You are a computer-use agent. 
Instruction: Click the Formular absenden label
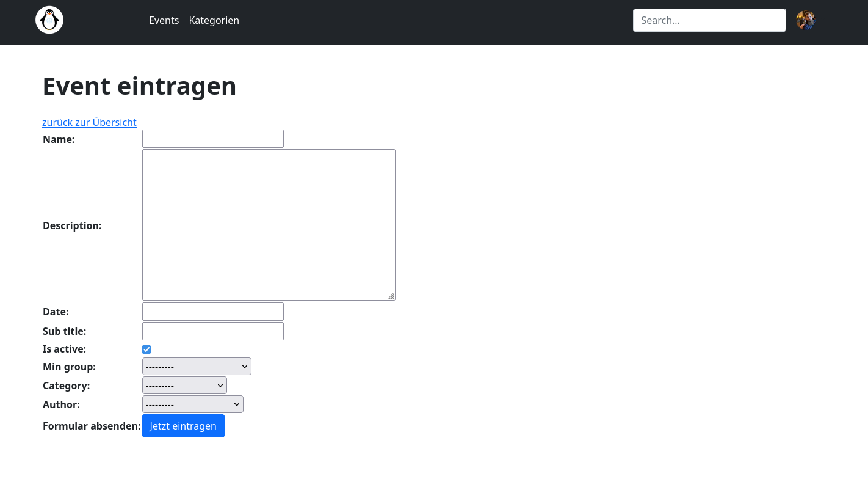(x=91, y=426)
